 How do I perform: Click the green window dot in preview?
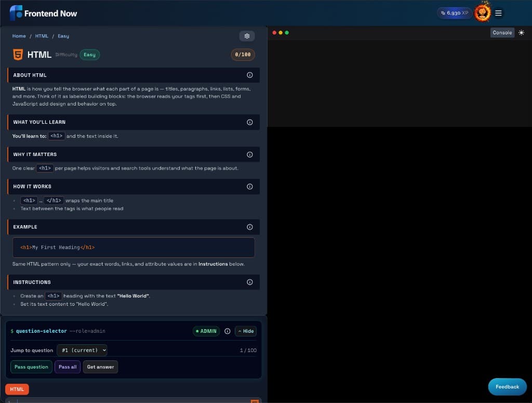[x=287, y=33]
